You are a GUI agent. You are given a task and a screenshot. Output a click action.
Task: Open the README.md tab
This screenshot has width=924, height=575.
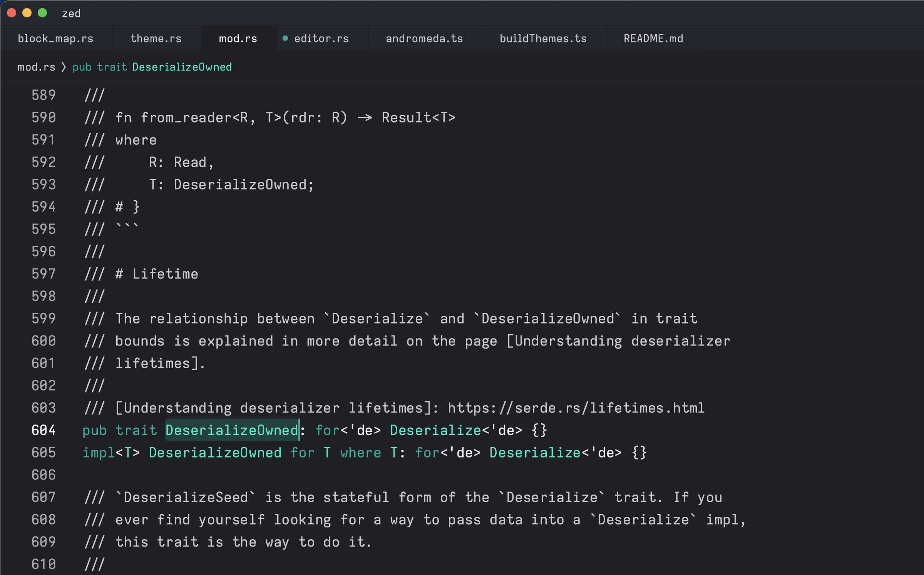(x=653, y=38)
